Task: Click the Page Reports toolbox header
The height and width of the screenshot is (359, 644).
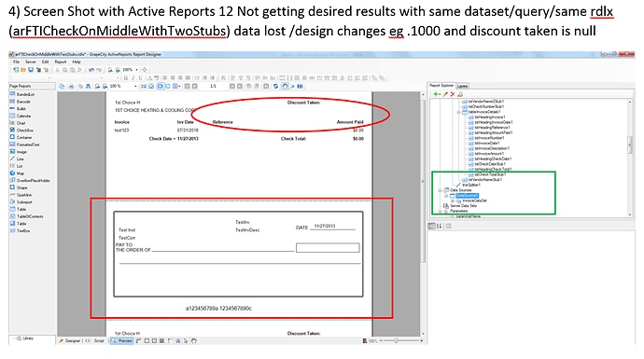Action: click(32, 86)
